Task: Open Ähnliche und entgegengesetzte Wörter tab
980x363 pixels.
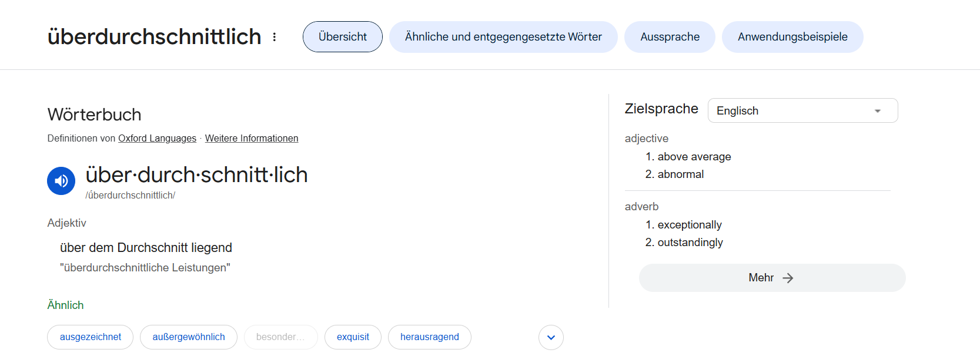Action: pyautogui.click(x=503, y=37)
